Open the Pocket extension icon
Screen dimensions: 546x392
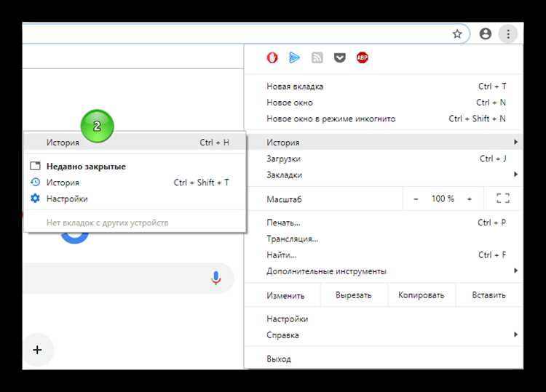[x=339, y=57]
